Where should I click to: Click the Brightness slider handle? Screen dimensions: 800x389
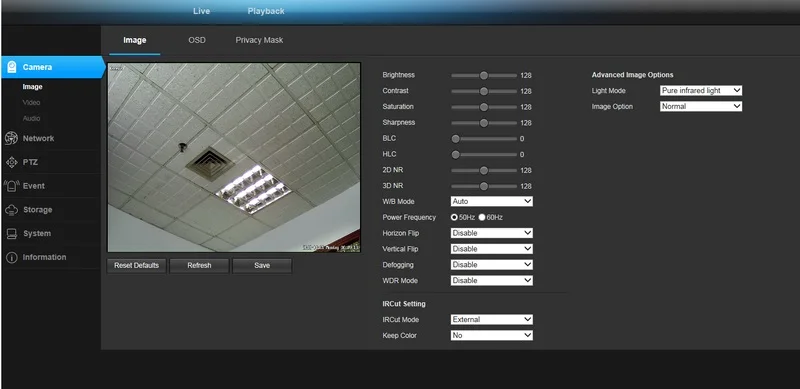pyautogui.click(x=484, y=76)
